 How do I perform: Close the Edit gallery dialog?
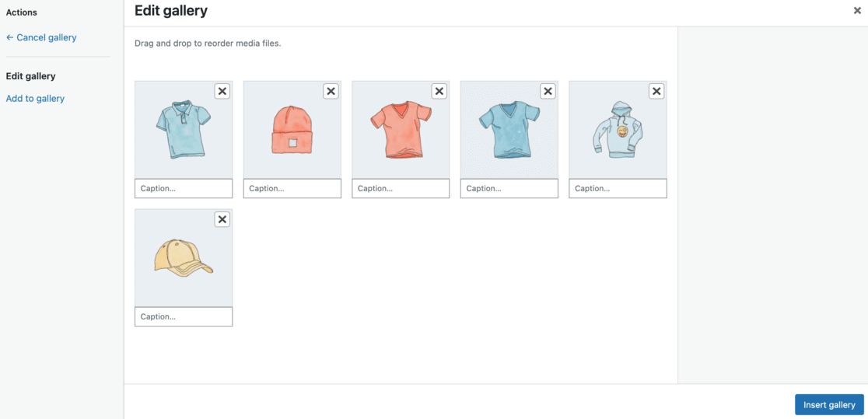(x=857, y=11)
